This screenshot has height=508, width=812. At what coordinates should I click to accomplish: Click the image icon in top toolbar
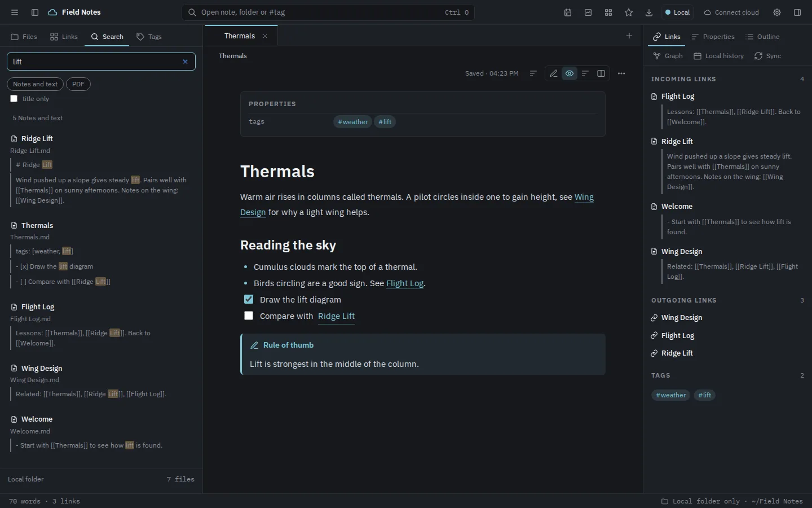tap(588, 12)
